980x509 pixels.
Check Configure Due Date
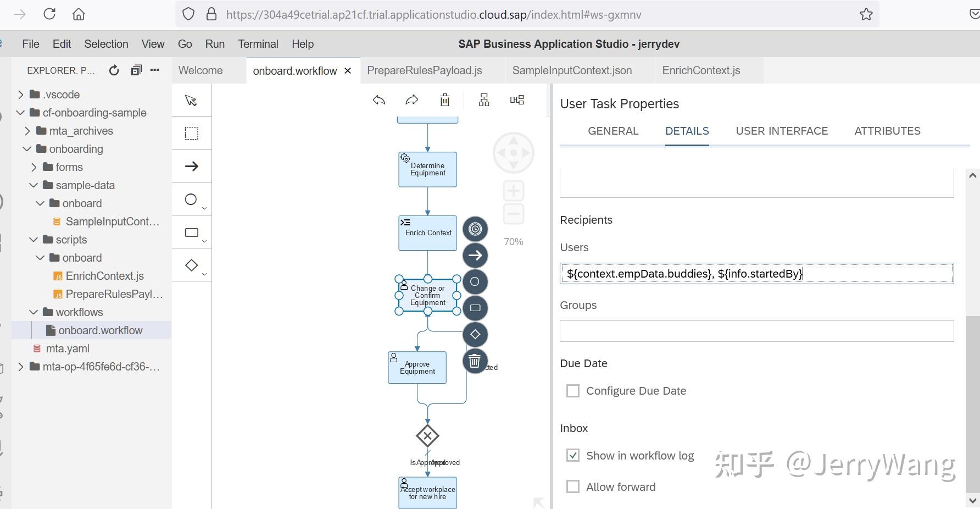[x=573, y=390]
